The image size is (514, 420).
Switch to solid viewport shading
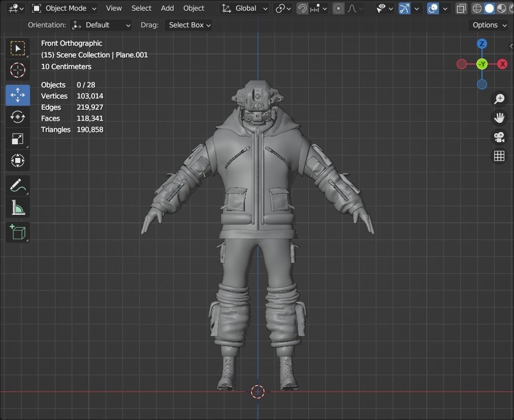(489, 9)
